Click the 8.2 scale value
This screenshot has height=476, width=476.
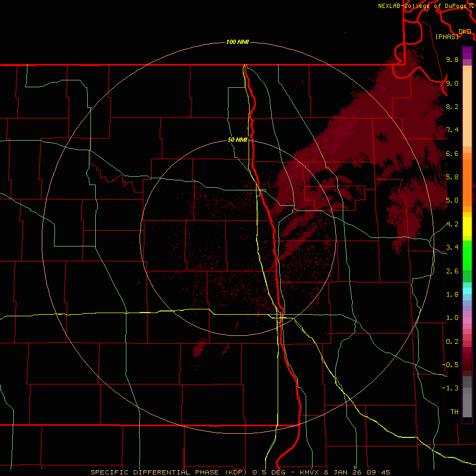[x=452, y=106]
